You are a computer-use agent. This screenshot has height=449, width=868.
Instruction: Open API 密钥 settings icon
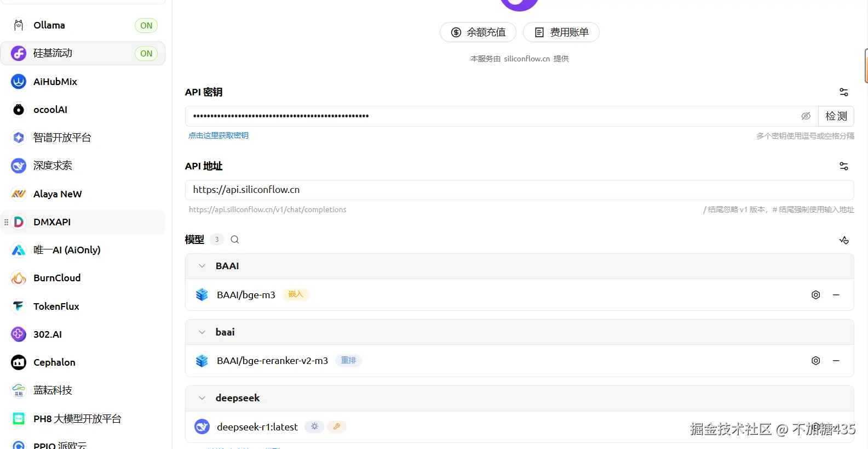pyautogui.click(x=844, y=92)
